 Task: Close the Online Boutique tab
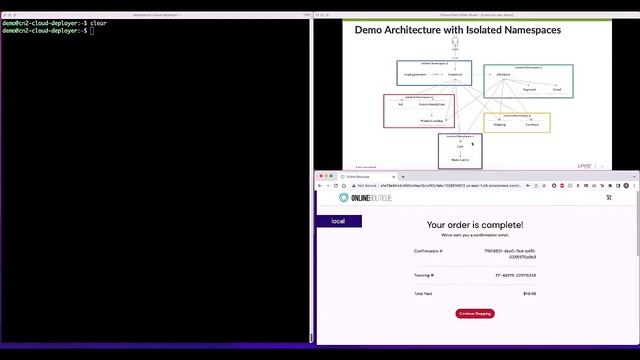coord(393,177)
